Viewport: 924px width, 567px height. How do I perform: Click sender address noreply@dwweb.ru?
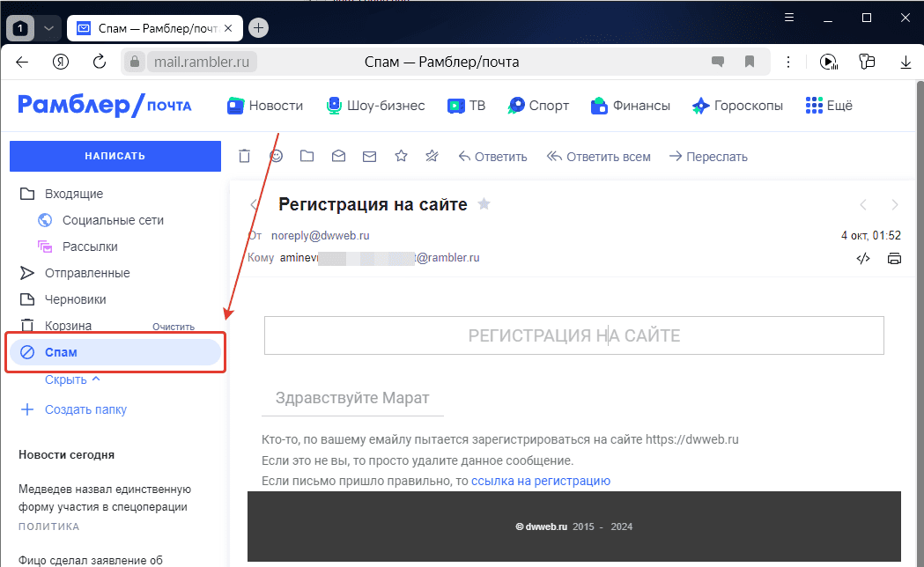coord(320,235)
